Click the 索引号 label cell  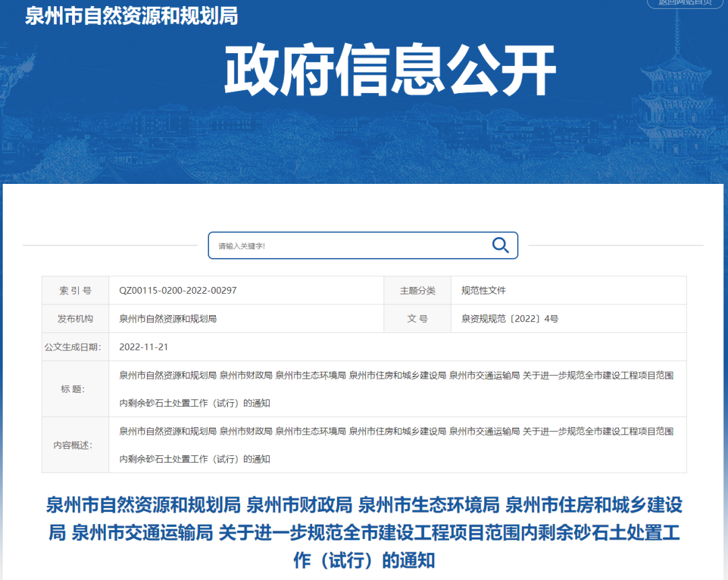(75, 290)
